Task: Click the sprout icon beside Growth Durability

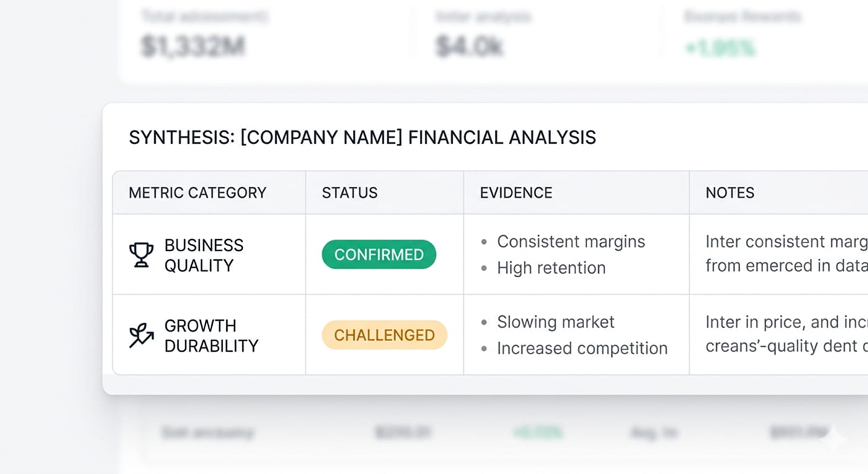Action: point(141,335)
